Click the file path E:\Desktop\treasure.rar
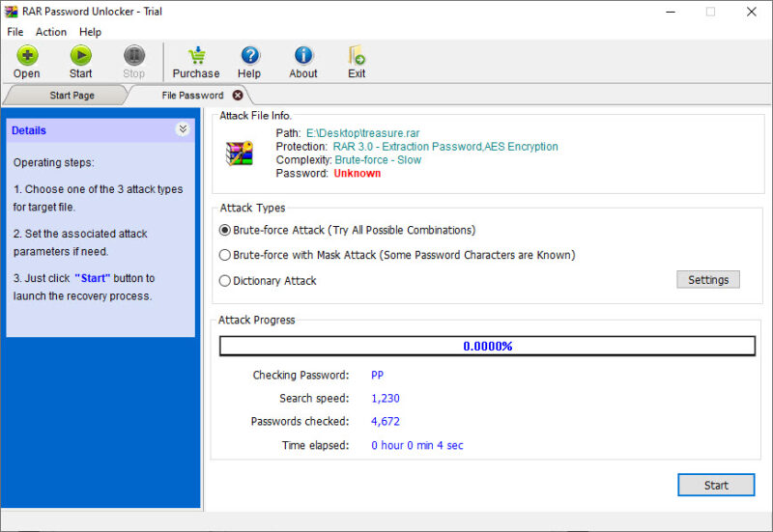This screenshot has height=532, width=773. coord(363,133)
